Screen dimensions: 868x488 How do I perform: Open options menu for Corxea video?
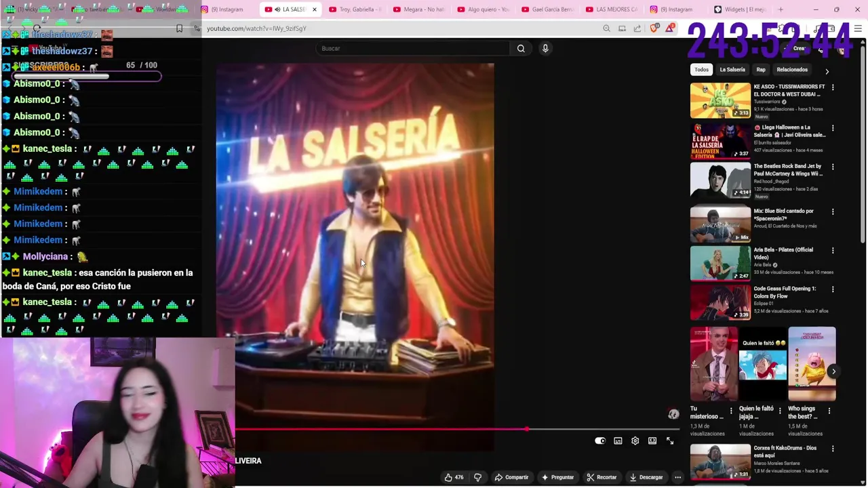(x=833, y=449)
